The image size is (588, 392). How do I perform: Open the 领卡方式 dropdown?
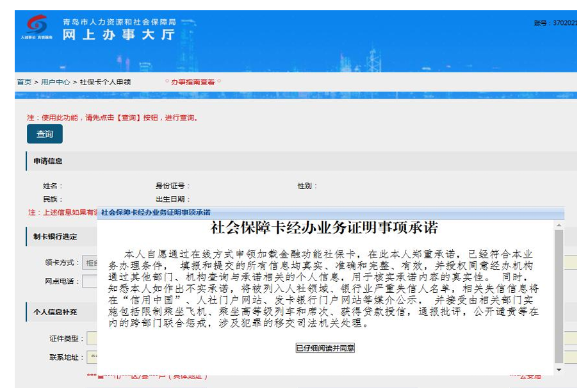coord(90,263)
